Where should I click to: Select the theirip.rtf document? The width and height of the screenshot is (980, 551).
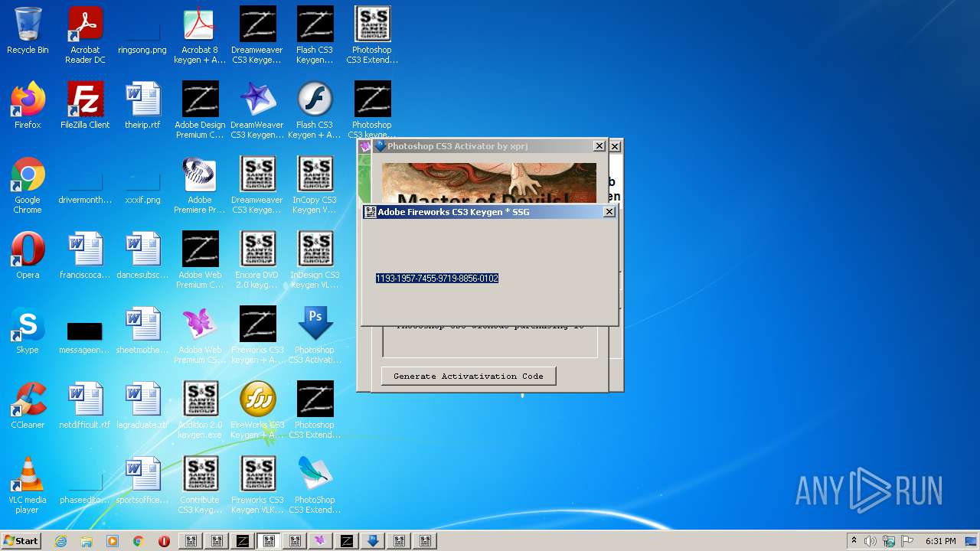[x=142, y=106]
